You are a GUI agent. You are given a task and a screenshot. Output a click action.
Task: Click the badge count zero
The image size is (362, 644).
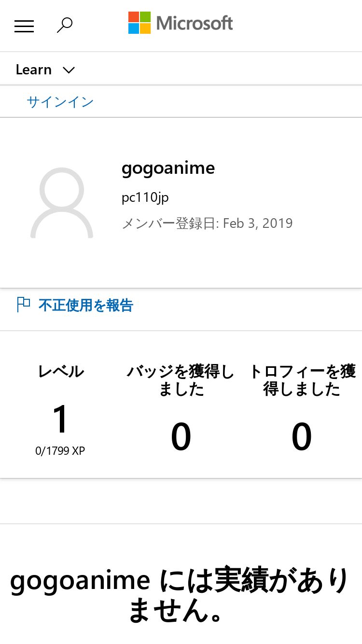[181, 437]
